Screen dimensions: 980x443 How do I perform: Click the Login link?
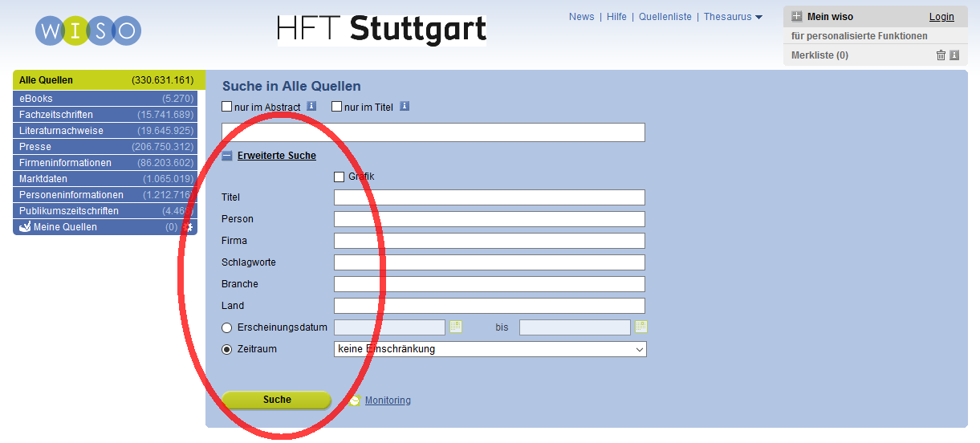tap(941, 17)
